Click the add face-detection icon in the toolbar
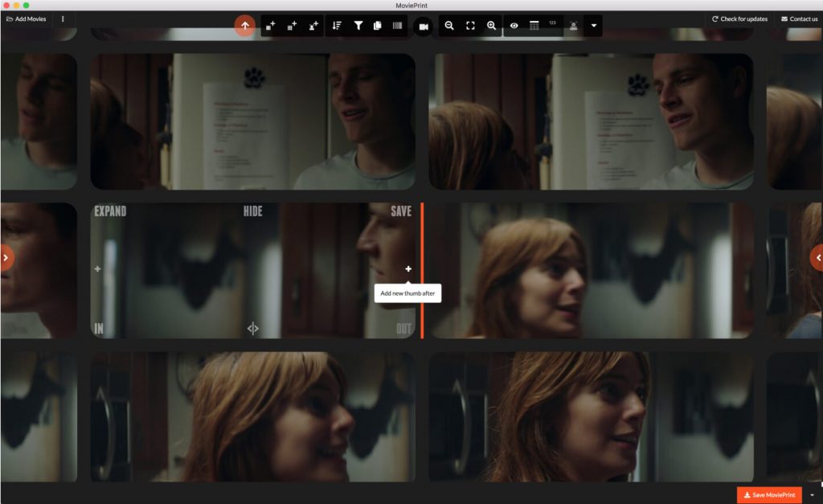823x504 pixels. point(313,26)
